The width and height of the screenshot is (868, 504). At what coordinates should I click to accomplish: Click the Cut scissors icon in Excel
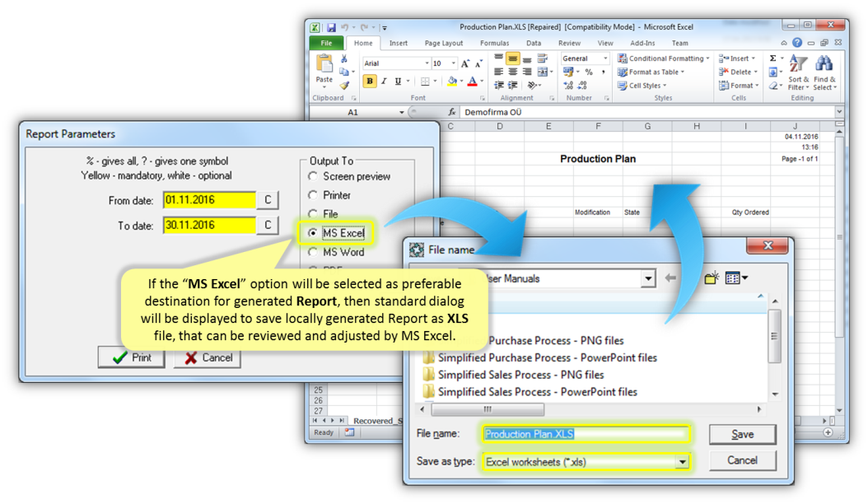(x=343, y=58)
